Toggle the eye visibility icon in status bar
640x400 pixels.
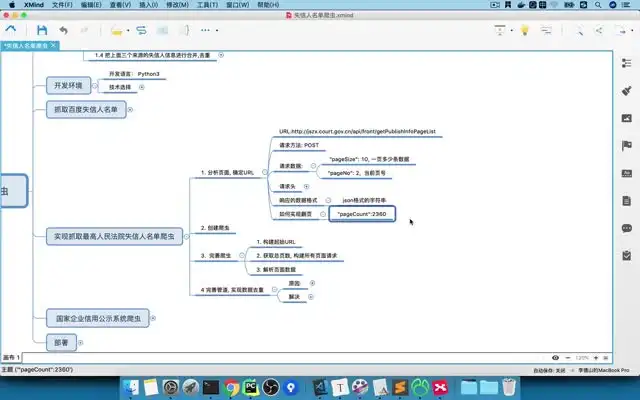click(556, 357)
